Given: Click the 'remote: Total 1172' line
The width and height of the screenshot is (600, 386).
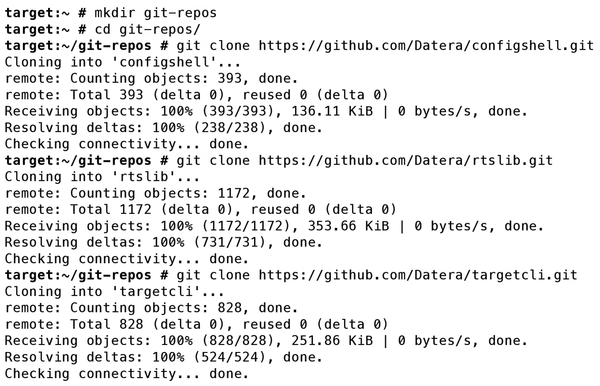Looking at the screenshot, I should point(200,210).
